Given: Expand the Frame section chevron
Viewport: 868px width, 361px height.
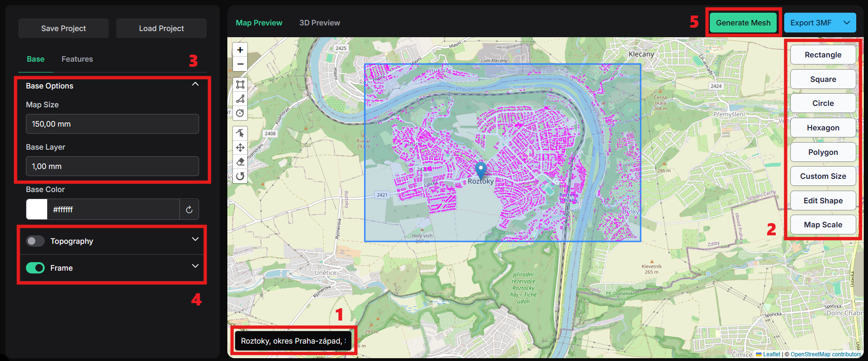Looking at the screenshot, I should [x=195, y=266].
